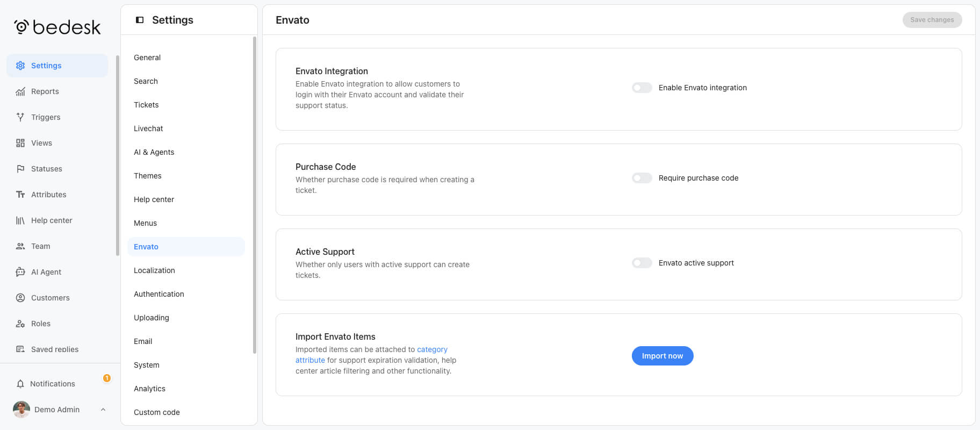Open Tickets settings section
The width and height of the screenshot is (980, 430).
[x=186, y=105]
